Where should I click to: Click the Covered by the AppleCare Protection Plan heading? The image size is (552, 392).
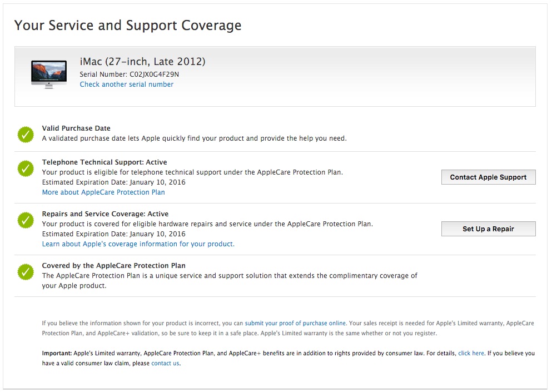114,266
